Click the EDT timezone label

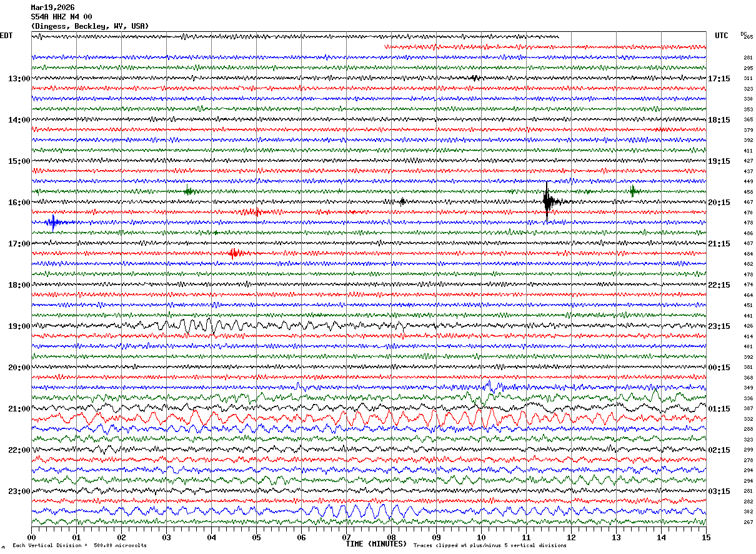6,36
